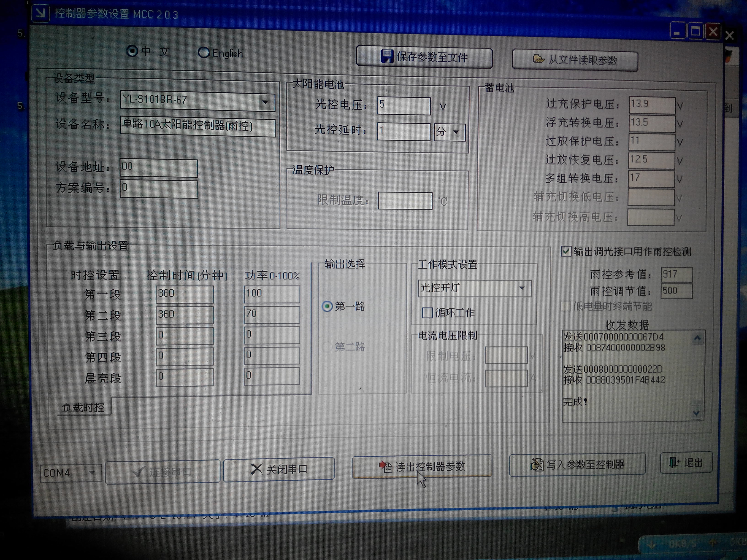
Task: Select 第一路 output radio button
Action: click(x=327, y=307)
